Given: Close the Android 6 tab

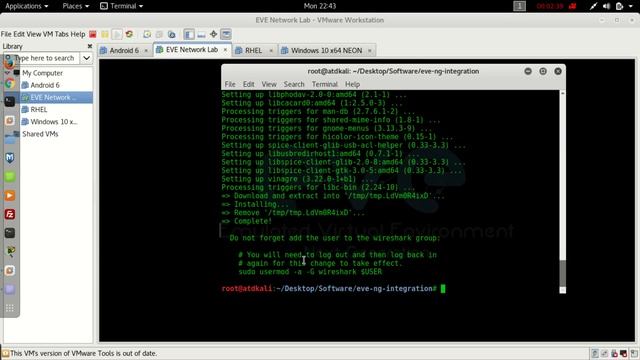Looking at the screenshot, I should pos(146,50).
